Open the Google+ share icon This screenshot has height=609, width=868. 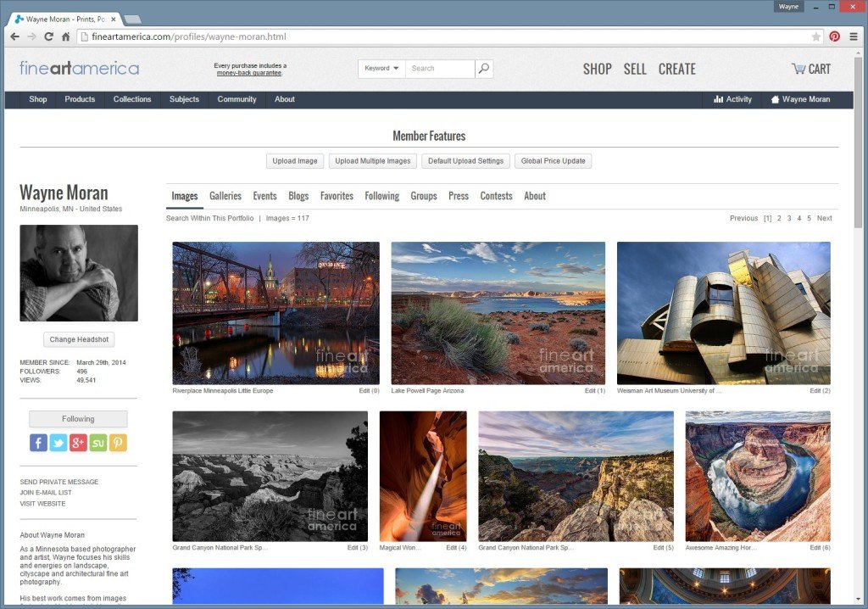pyautogui.click(x=78, y=442)
